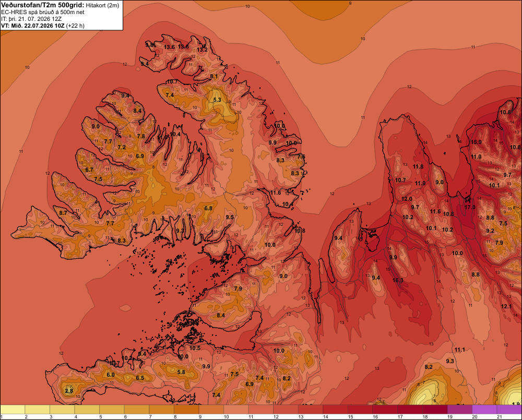Click the 7.8 temperature value
Image resolution: width=522 pixels, height=420 pixels.
click(x=141, y=136)
